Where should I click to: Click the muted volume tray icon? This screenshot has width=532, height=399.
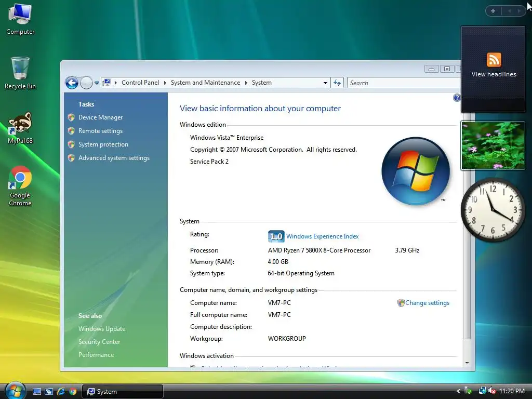click(491, 391)
